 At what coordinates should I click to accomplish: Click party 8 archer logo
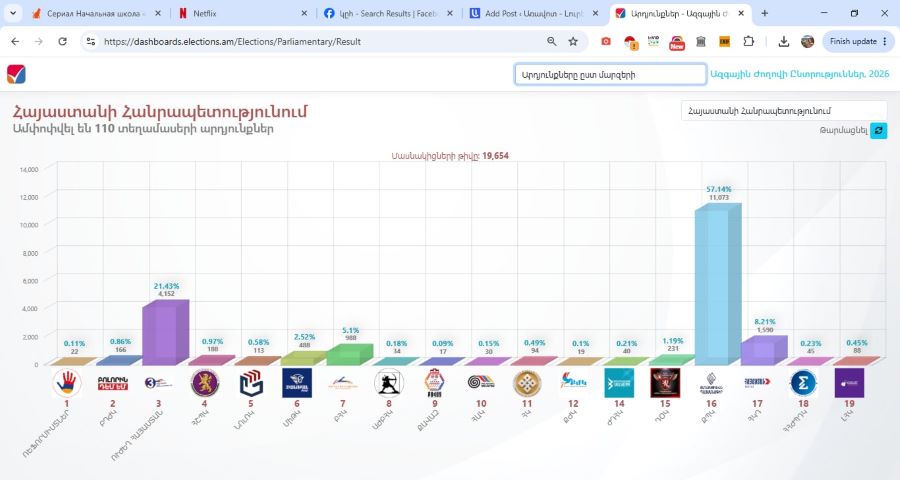389,383
